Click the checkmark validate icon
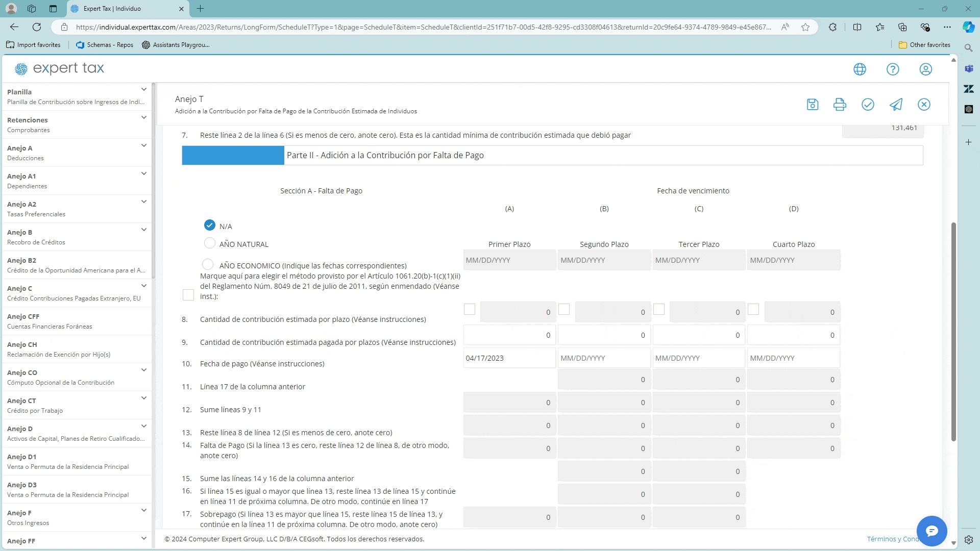 [x=868, y=105]
